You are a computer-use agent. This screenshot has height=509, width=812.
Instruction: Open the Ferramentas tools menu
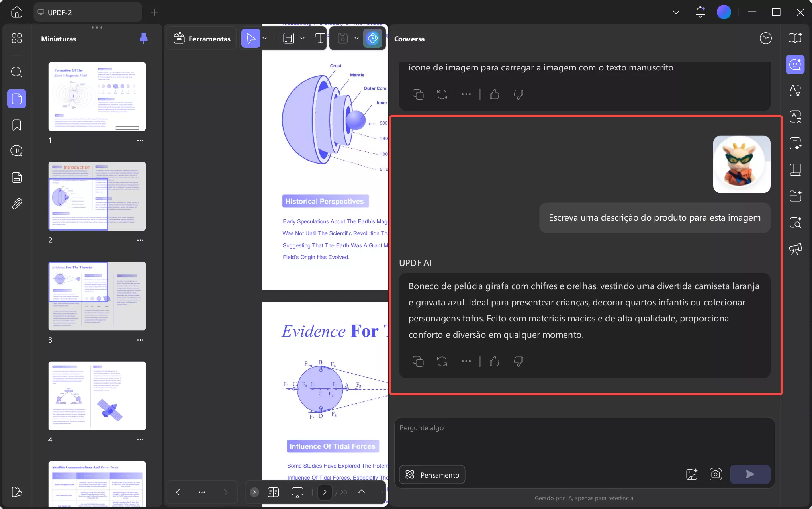click(x=202, y=39)
